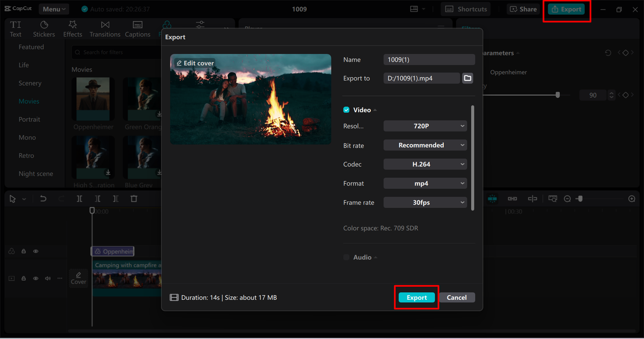Select the Movies filter category
This screenshot has width=644, height=339.
29,101
